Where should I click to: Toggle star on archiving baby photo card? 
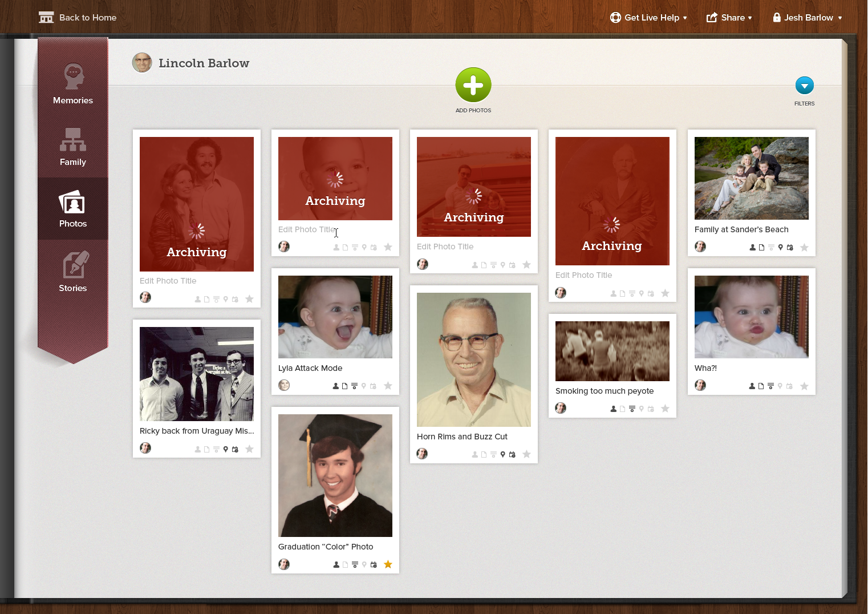[x=388, y=247]
